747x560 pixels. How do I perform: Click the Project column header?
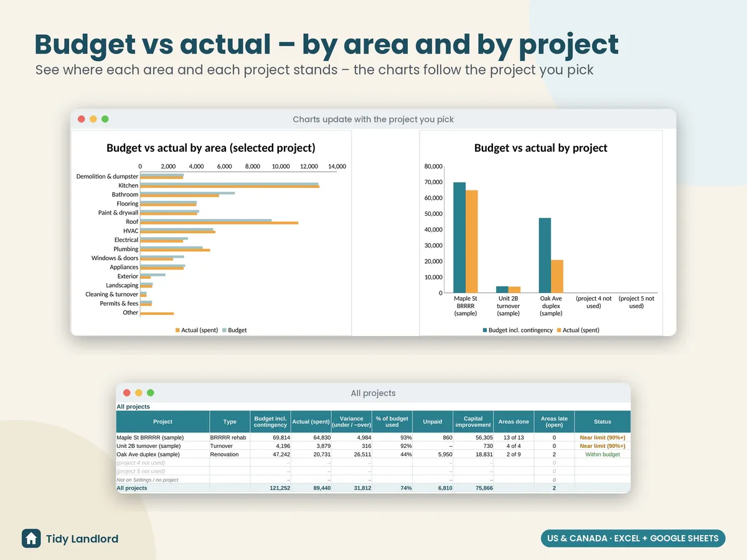[x=162, y=422]
